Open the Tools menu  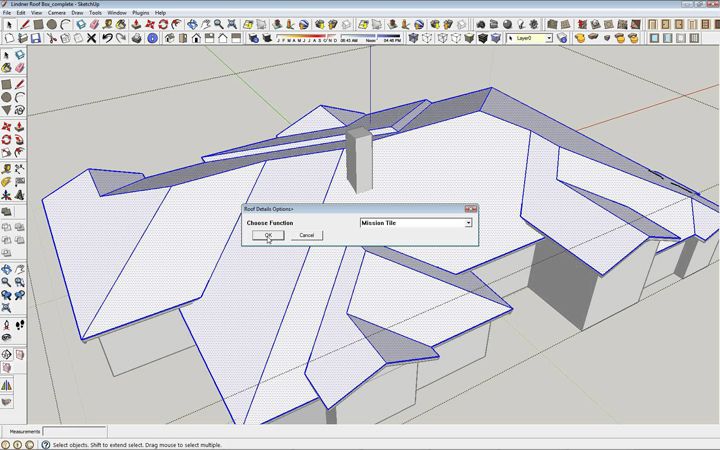(95, 12)
